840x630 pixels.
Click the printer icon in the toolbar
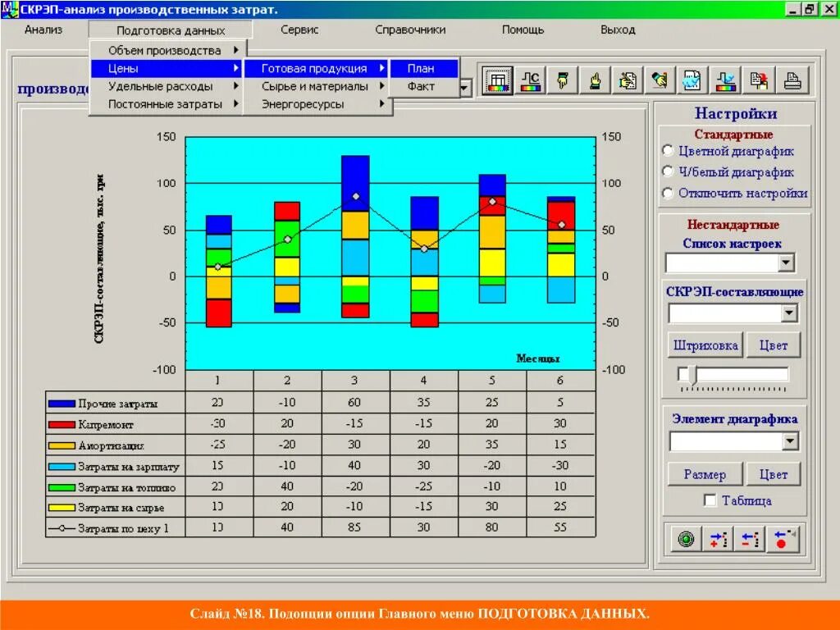[x=792, y=81]
